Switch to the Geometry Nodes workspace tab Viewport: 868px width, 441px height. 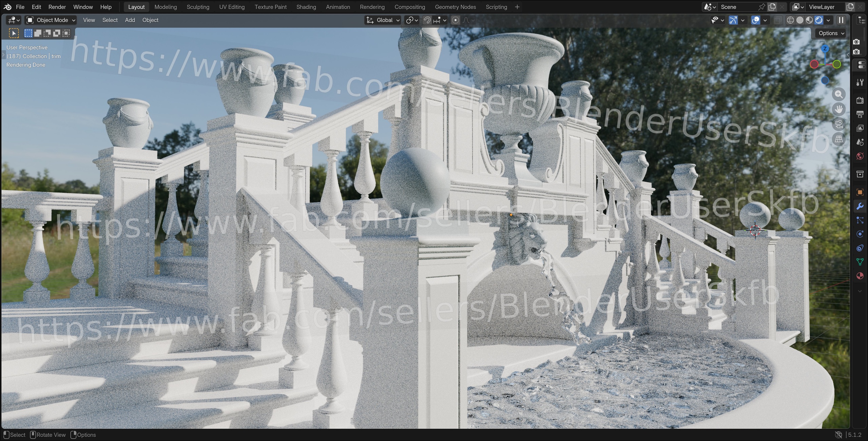coord(455,7)
